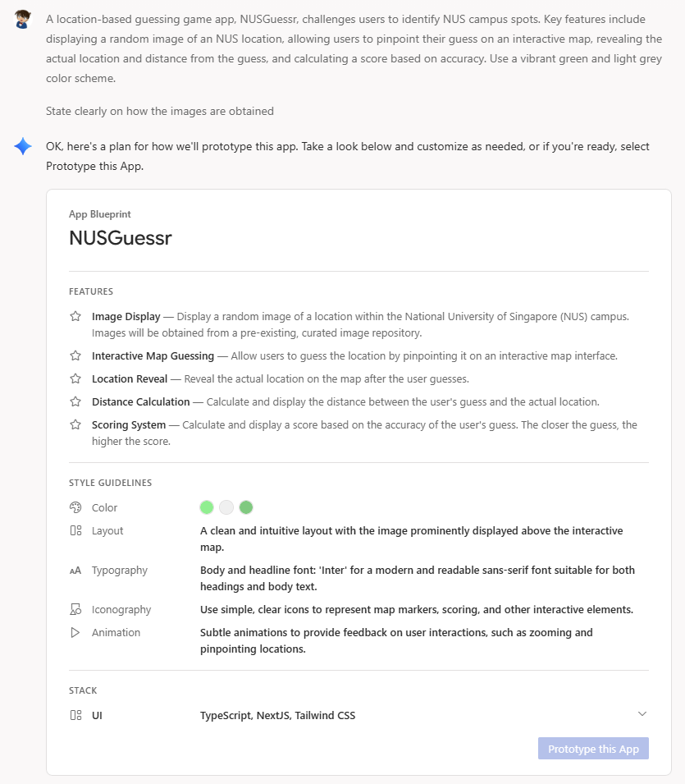Expand the Stack UI section chevron

click(642, 714)
